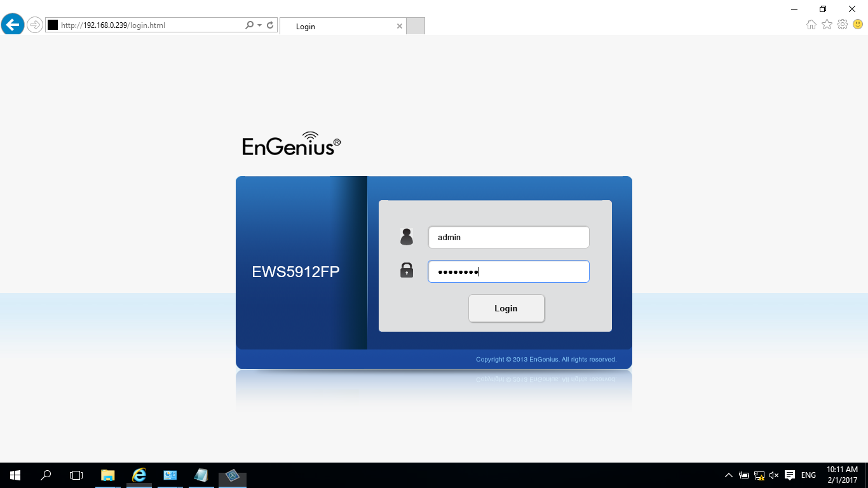This screenshot has width=868, height=488.
Task: Click the power/battery tray icon
Action: point(744,475)
